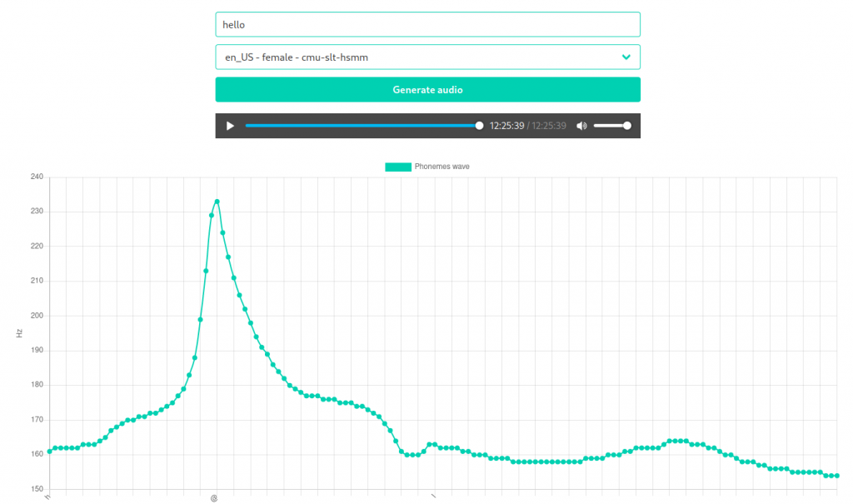Click the volume slider knob
This screenshot has width=853, height=504.
point(627,126)
